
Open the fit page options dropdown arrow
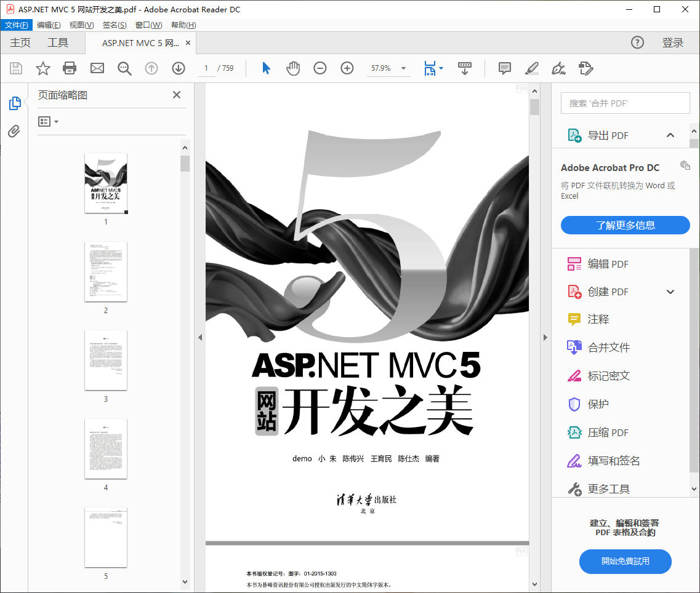pyautogui.click(x=441, y=68)
